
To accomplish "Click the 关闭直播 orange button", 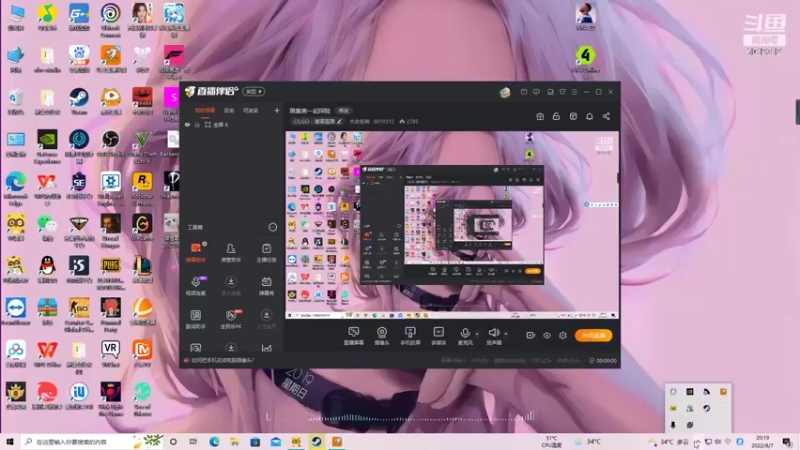I will coord(593,335).
